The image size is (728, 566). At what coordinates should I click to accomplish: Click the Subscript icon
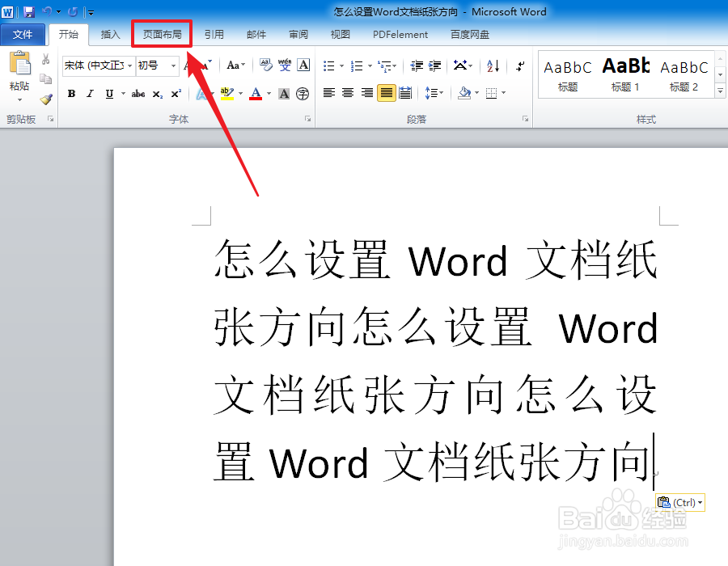(158, 94)
